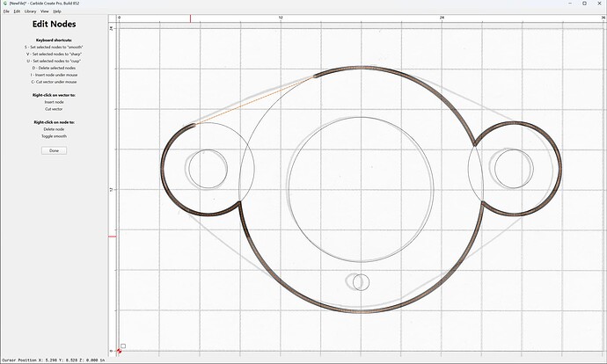The height and width of the screenshot is (364, 607).
Task: Maximize the Carbide Create window
Action: 584,4
